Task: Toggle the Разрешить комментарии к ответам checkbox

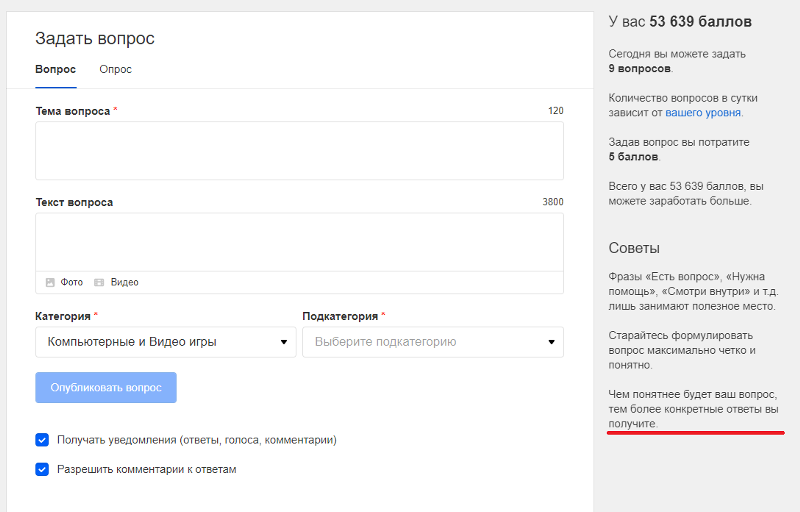Action: tap(42, 468)
